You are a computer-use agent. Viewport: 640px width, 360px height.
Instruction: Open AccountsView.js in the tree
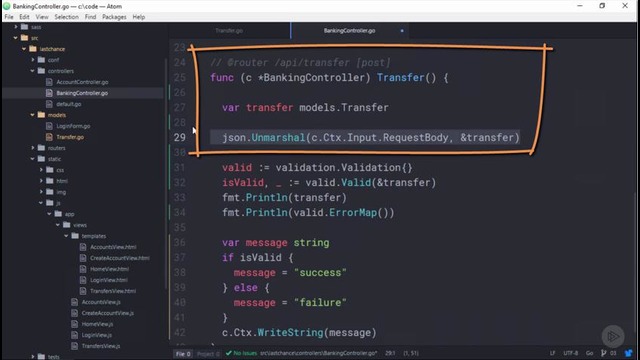point(101,302)
